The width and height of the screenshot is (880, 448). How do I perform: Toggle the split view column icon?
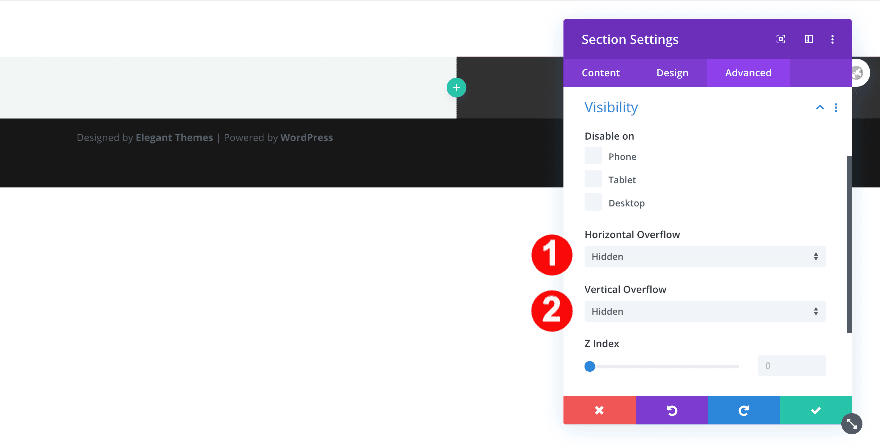pyautogui.click(x=809, y=40)
